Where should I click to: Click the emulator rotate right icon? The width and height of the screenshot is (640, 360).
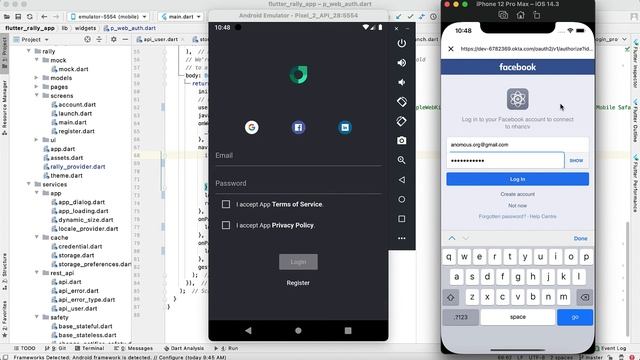tap(402, 121)
